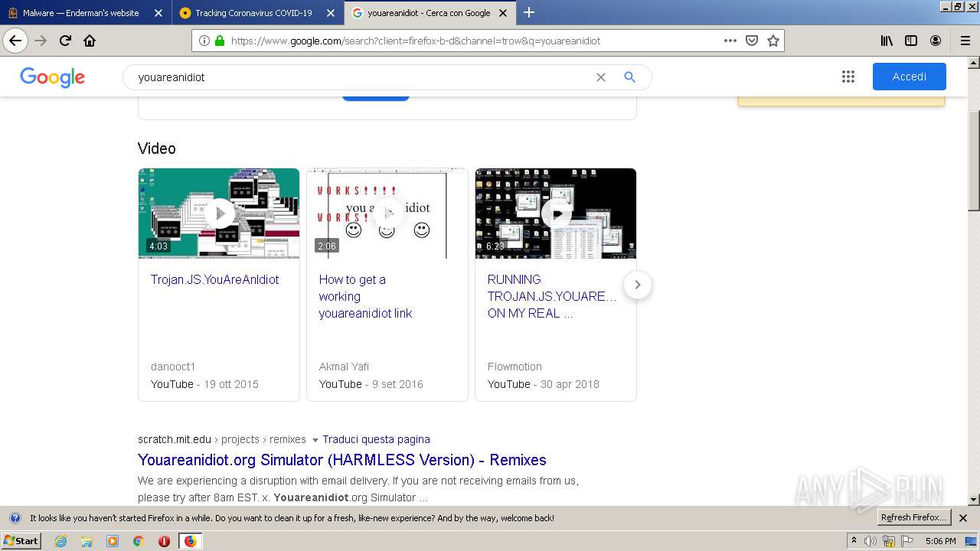980x551 pixels.
Task: Open the volume control in system tray
Action: click(871, 541)
